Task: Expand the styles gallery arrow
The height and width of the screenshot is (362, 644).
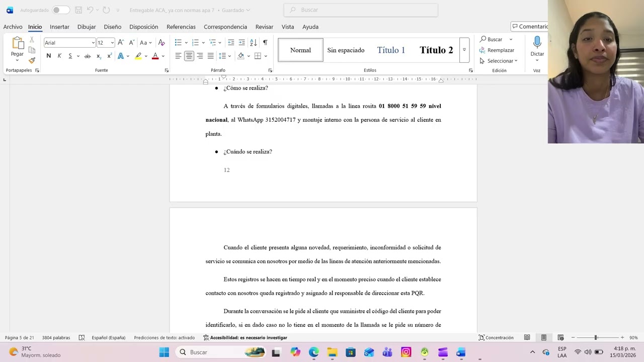Action: [x=464, y=50]
